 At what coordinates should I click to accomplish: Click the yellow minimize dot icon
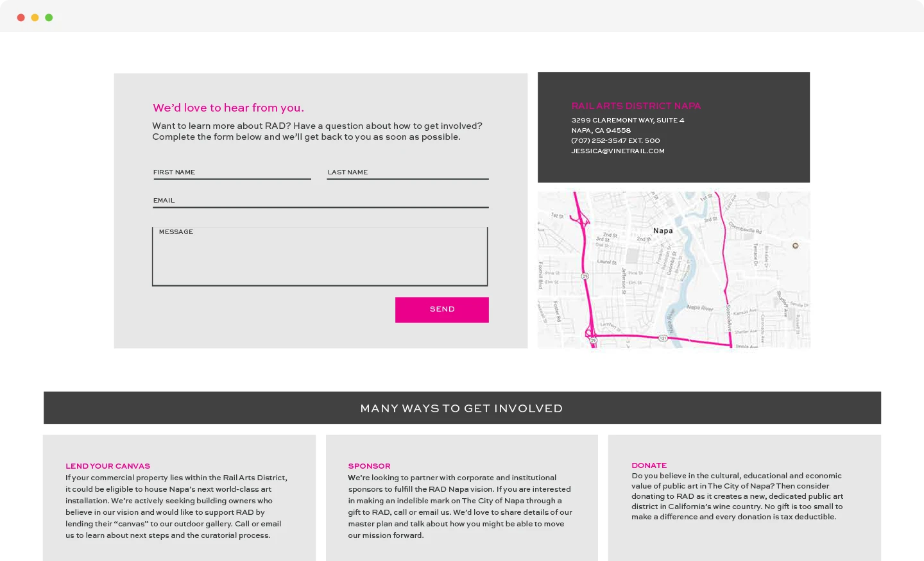[35, 17]
